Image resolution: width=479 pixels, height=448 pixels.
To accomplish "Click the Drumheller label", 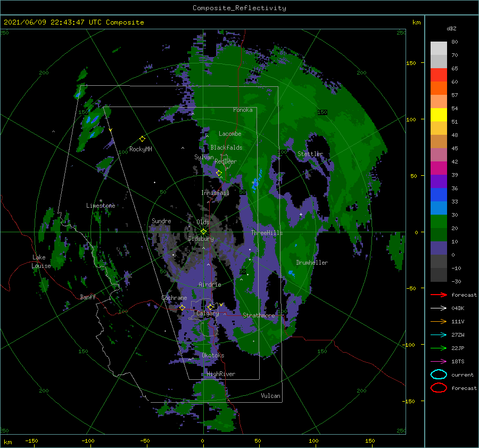I will 312,263.
